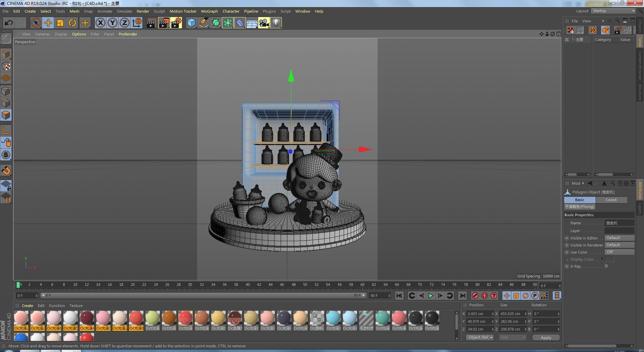Open viewport ProRender menu
This screenshot has width=644, height=352.
128,34
